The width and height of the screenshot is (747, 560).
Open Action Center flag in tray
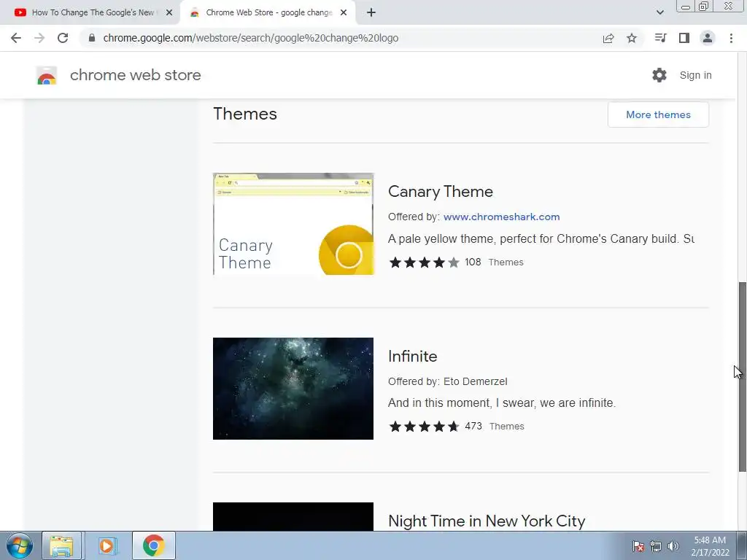pyautogui.click(x=638, y=546)
